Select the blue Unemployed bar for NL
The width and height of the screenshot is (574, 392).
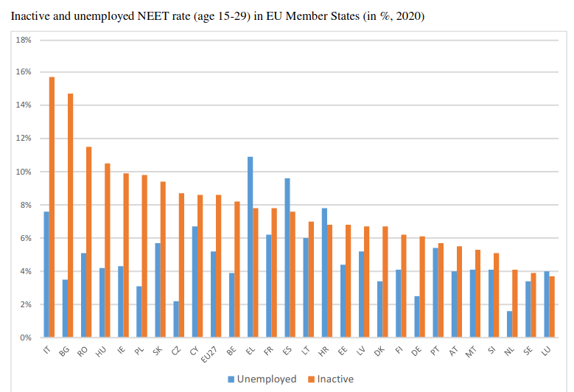pyautogui.click(x=509, y=324)
